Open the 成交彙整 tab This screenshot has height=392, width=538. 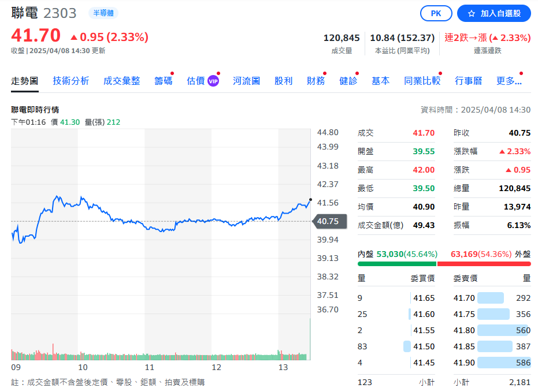coord(121,81)
